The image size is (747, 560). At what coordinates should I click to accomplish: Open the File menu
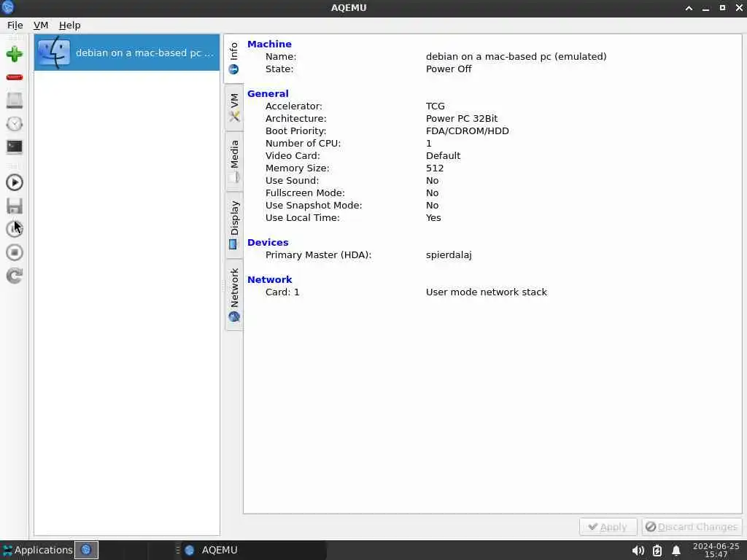15,26
